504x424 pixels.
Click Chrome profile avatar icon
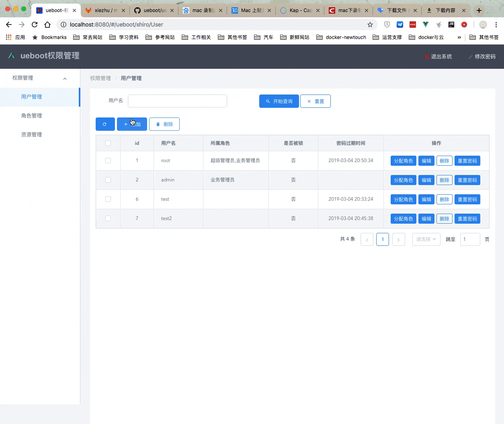click(483, 25)
